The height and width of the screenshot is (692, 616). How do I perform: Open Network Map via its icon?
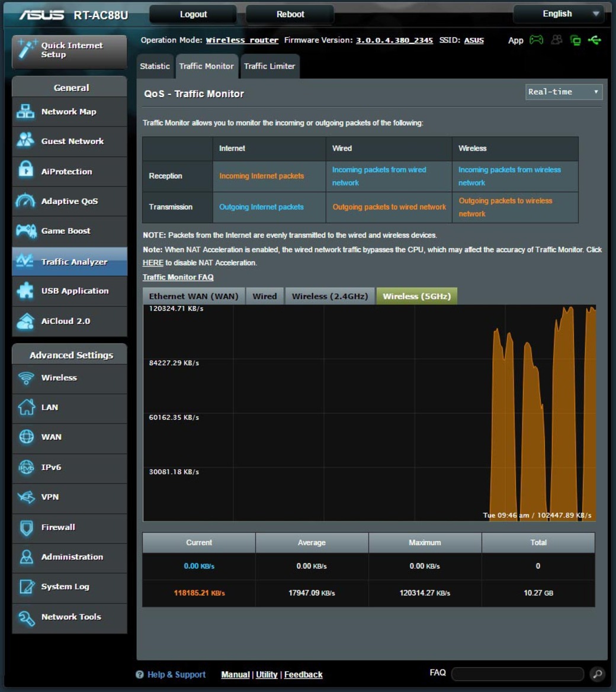[25, 112]
